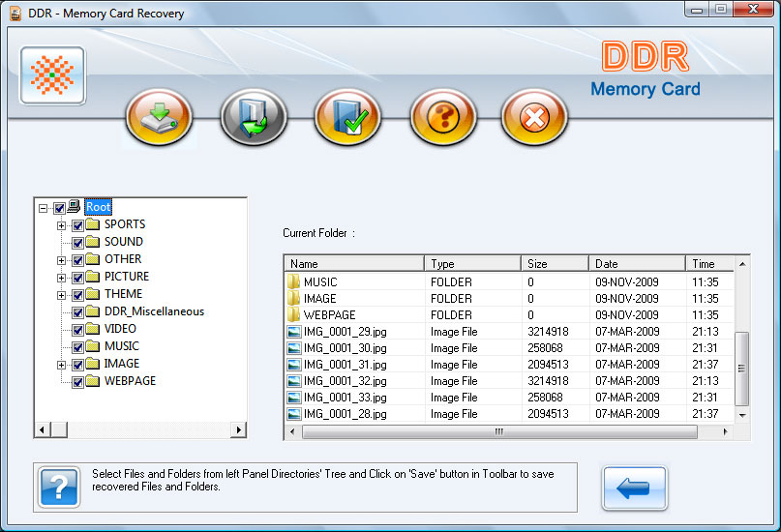
Task: Click the blue question mark help icon
Action: (x=59, y=487)
